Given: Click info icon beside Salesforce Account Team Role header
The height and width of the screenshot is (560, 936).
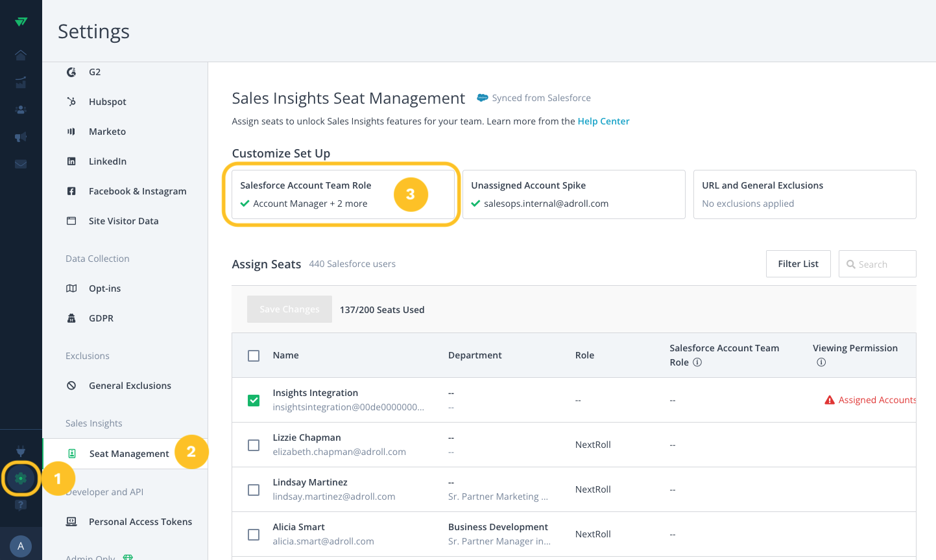Looking at the screenshot, I should (697, 362).
